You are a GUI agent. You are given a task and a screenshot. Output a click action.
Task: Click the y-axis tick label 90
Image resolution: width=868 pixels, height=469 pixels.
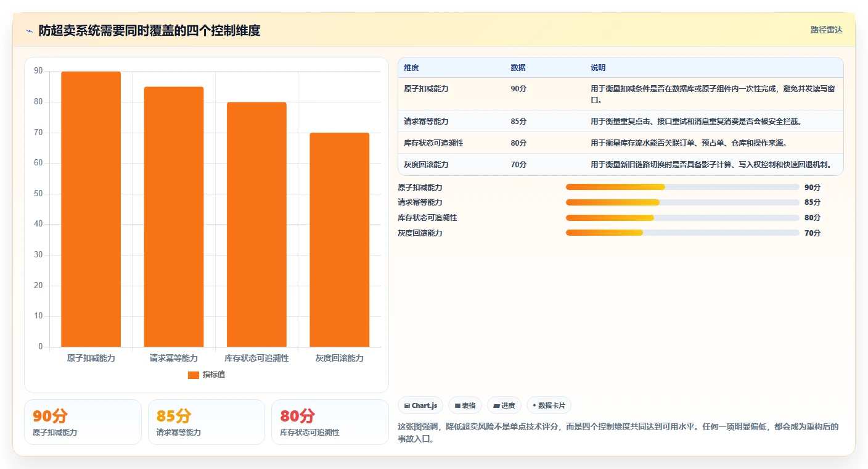coord(38,71)
